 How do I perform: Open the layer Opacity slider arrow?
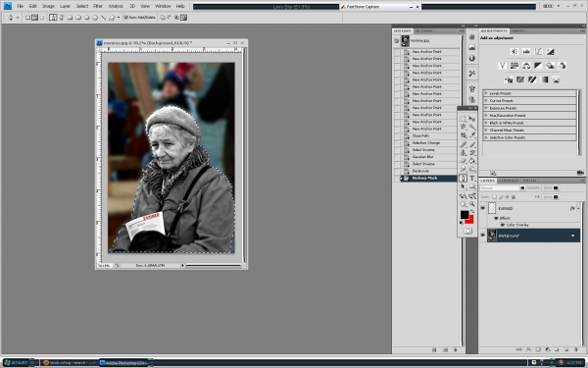[x=556, y=187]
